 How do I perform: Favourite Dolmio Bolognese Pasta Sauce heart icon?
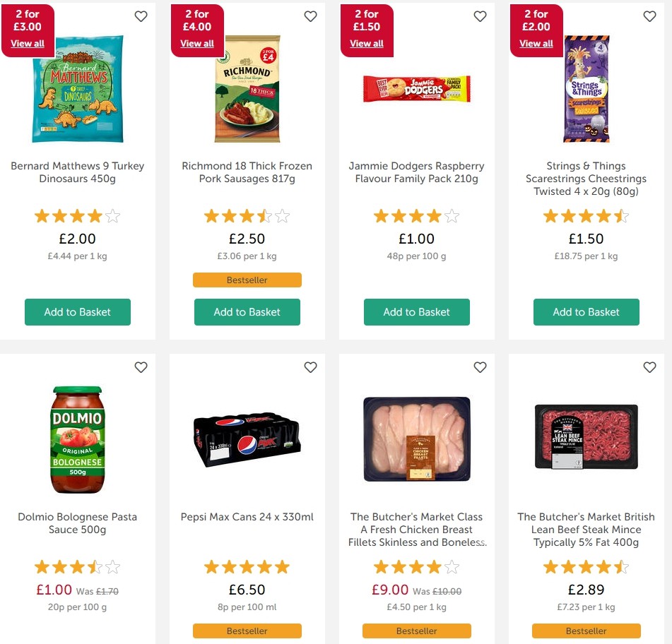[141, 367]
